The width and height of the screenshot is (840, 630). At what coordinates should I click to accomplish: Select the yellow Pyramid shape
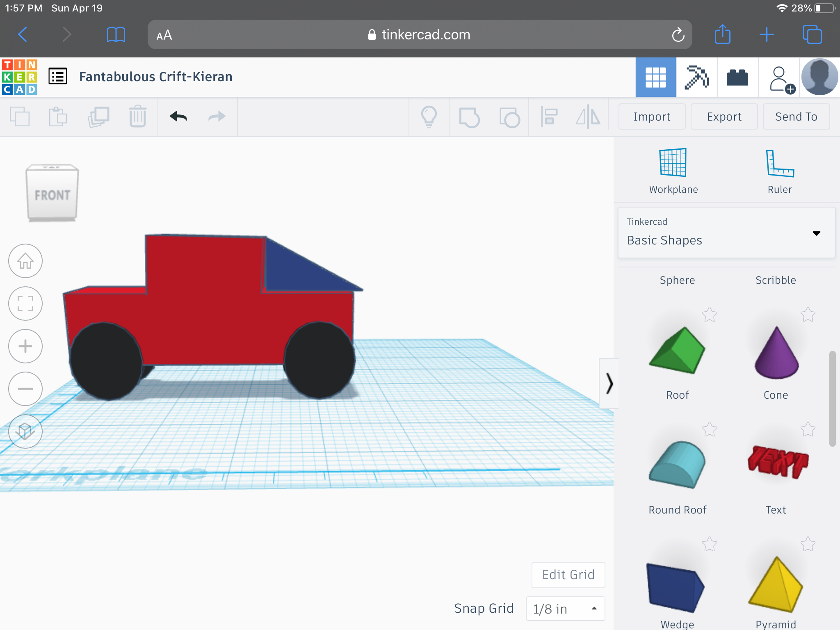click(x=775, y=585)
